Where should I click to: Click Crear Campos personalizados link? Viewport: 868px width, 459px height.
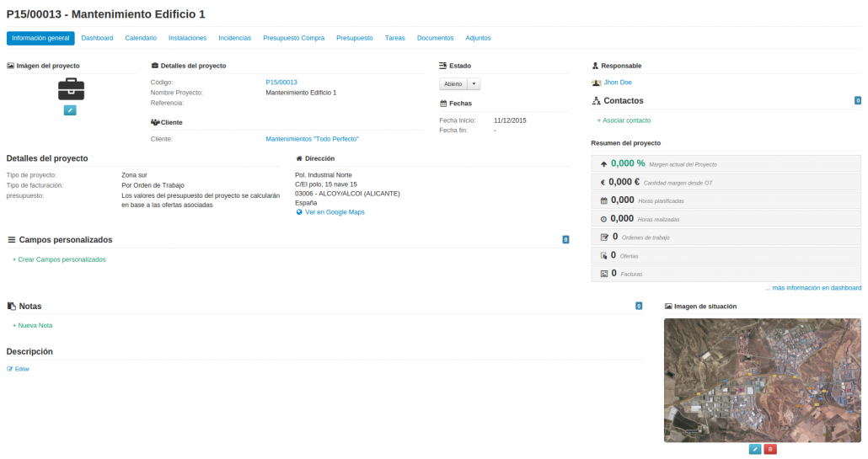click(x=60, y=259)
